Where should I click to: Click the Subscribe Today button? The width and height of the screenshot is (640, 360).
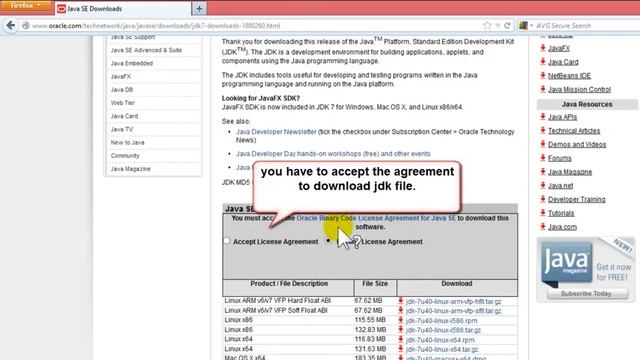click(587, 293)
